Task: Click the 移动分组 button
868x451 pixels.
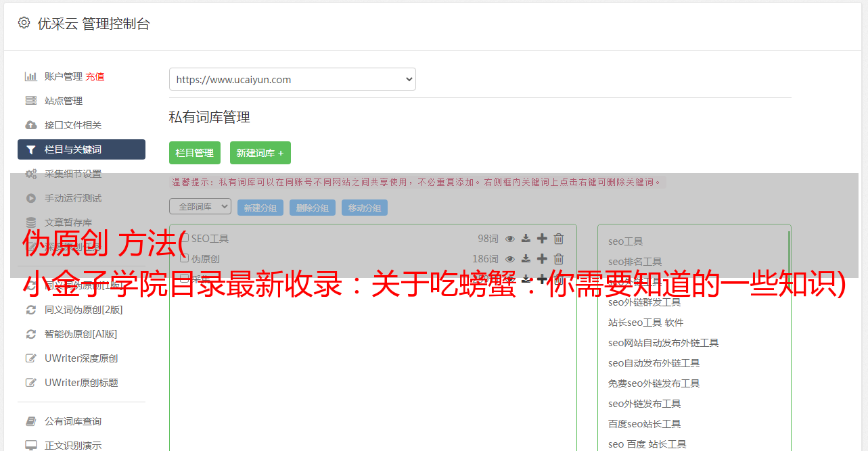Action: (x=365, y=208)
